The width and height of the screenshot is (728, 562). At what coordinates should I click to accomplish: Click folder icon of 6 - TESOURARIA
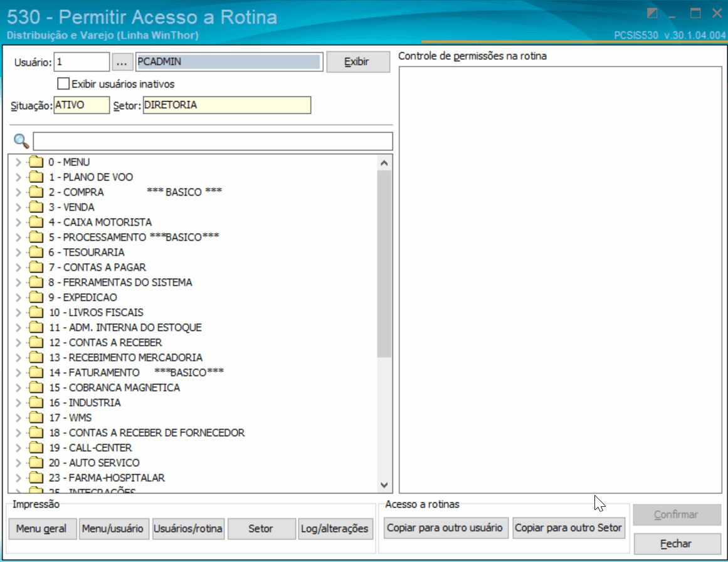point(36,252)
